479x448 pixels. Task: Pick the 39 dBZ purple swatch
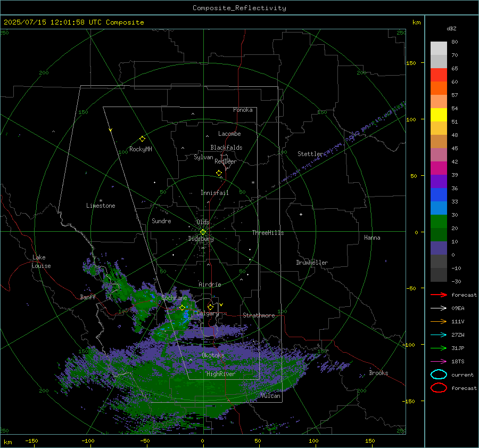coord(439,181)
